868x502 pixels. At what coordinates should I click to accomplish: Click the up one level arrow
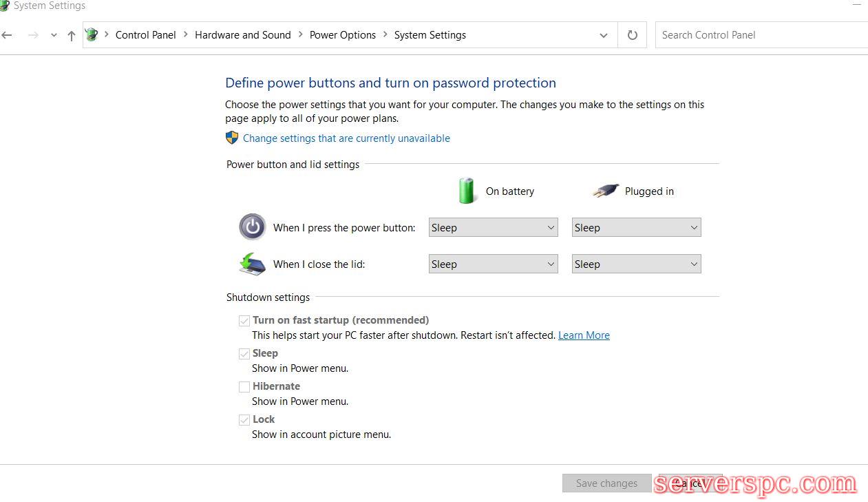[71, 36]
